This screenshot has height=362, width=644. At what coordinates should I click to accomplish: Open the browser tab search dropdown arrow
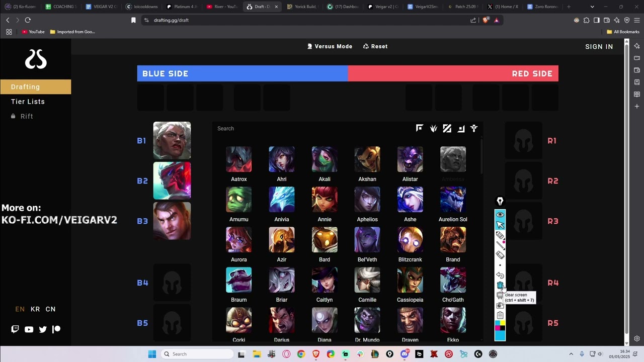(592, 7)
